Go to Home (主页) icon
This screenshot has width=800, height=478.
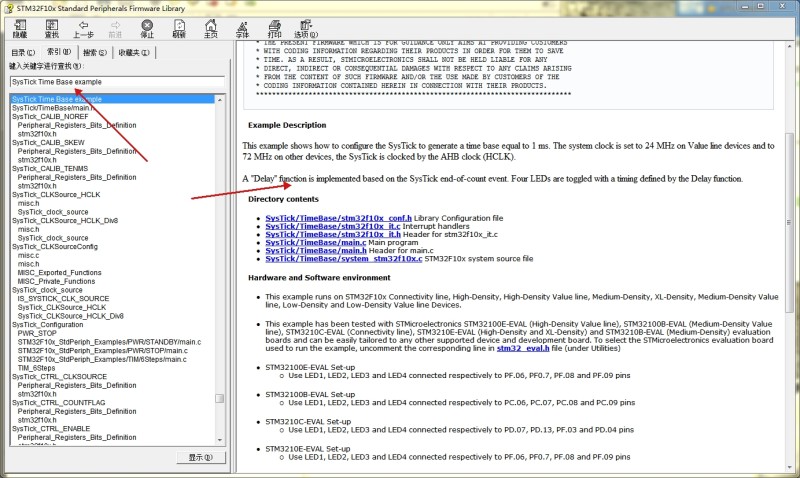coord(210,27)
